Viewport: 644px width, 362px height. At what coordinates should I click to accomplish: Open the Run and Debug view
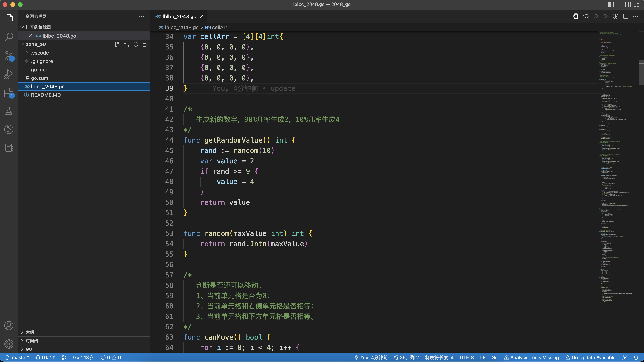(x=9, y=74)
